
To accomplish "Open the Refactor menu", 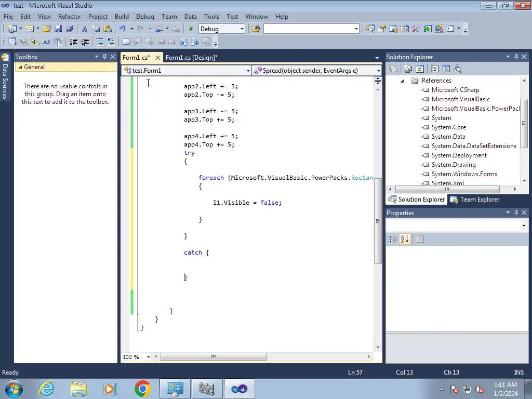I will pyautogui.click(x=70, y=16).
